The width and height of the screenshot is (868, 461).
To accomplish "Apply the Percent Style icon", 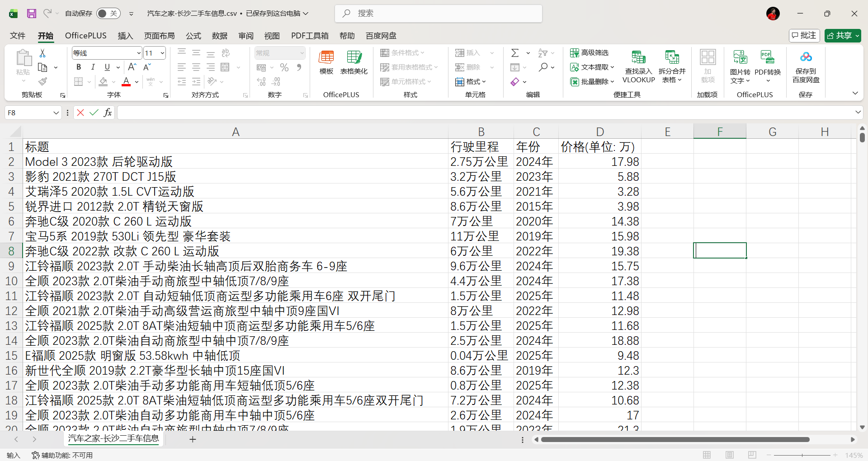I will (284, 67).
